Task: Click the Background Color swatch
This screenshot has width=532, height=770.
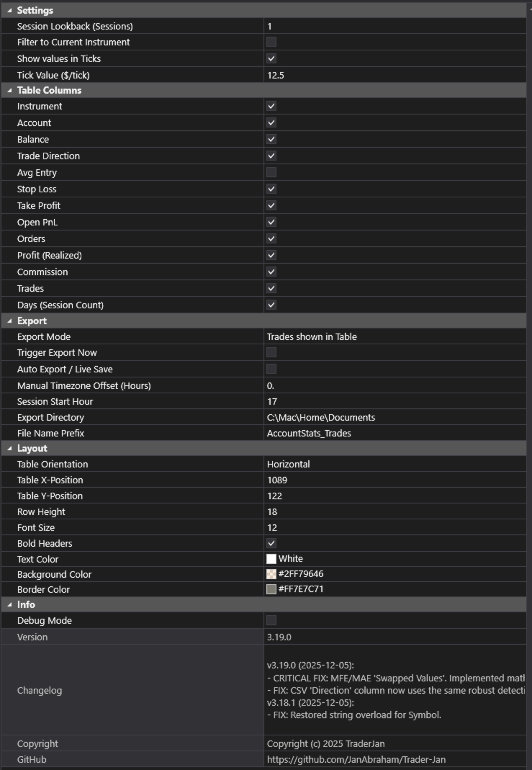Action: click(x=271, y=574)
